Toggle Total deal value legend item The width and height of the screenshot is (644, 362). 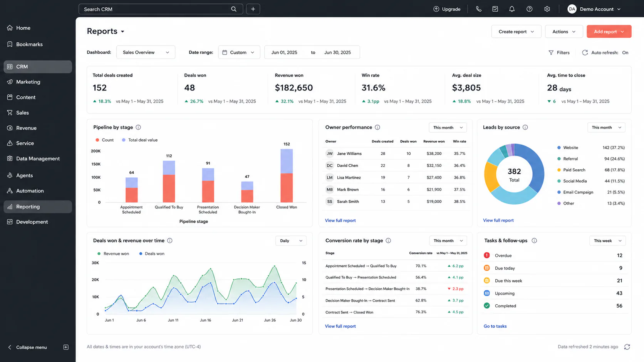139,140
